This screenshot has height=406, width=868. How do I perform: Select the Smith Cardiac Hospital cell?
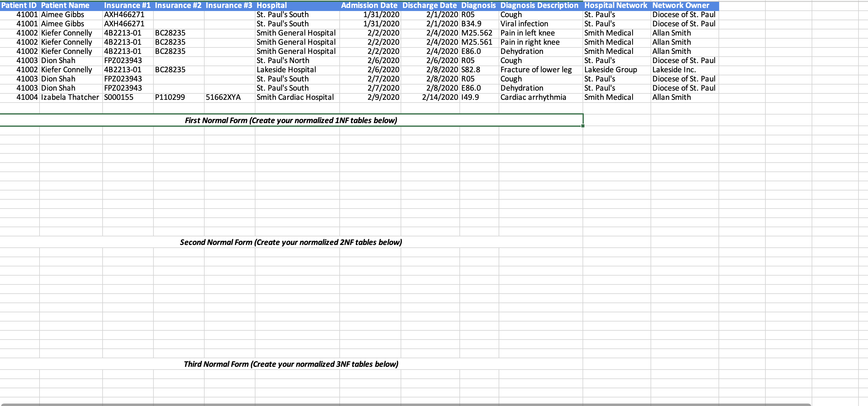(295, 97)
